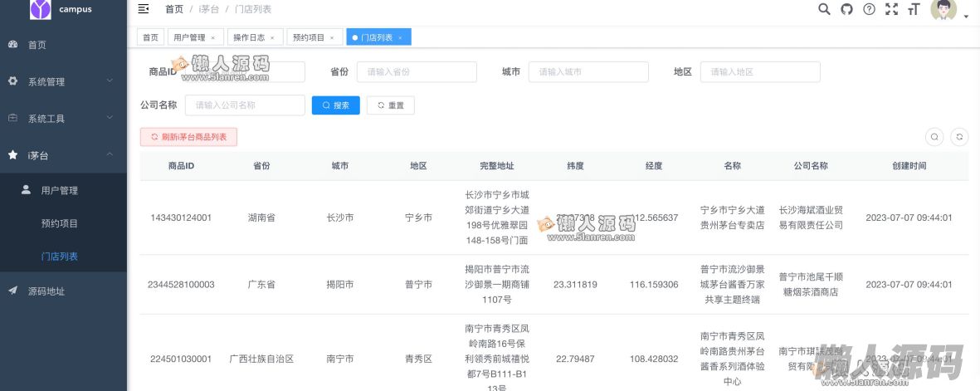Screen dimensions: 980x391
Task: Click the campus logo icon
Action: 40,10
